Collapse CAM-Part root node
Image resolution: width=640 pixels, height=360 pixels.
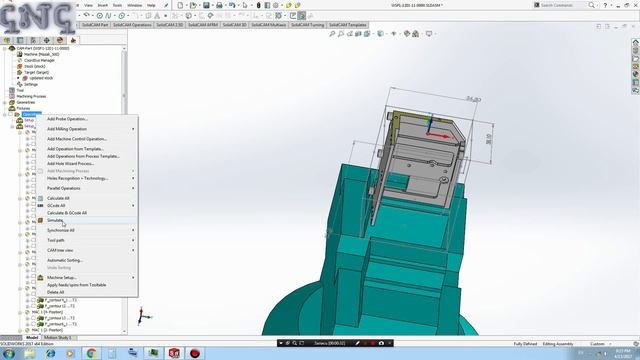tap(4, 48)
